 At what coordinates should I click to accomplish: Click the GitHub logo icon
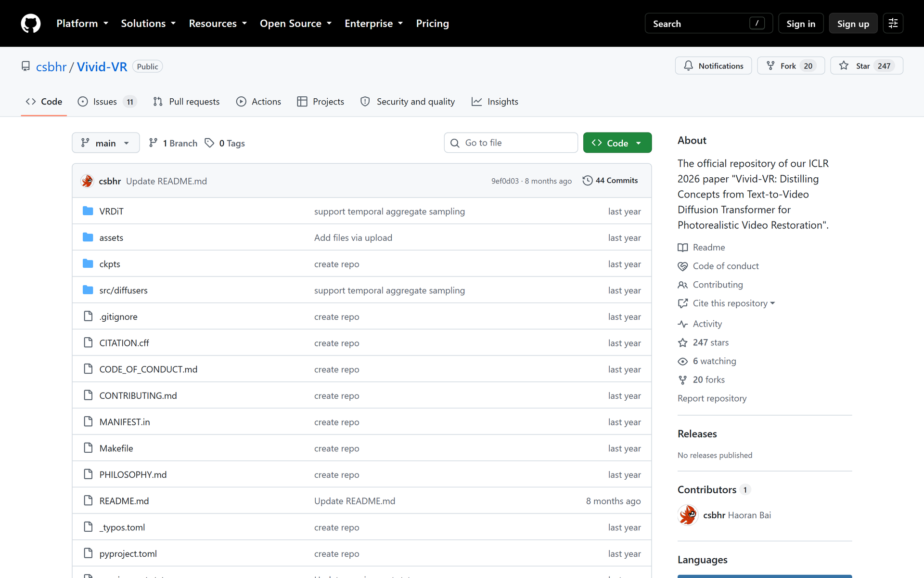pyautogui.click(x=31, y=23)
